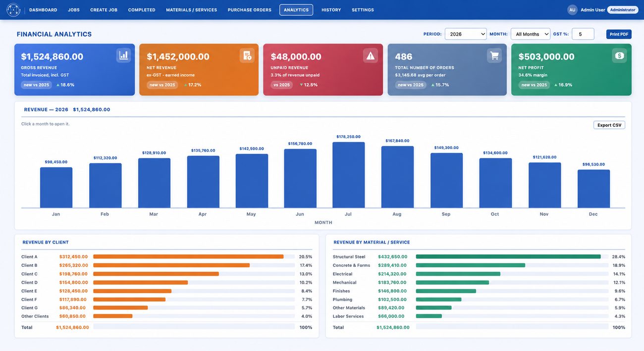The height and width of the screenshot is (351, 644).
Task: Open the October revenue bar
Action: coord(495,183)
